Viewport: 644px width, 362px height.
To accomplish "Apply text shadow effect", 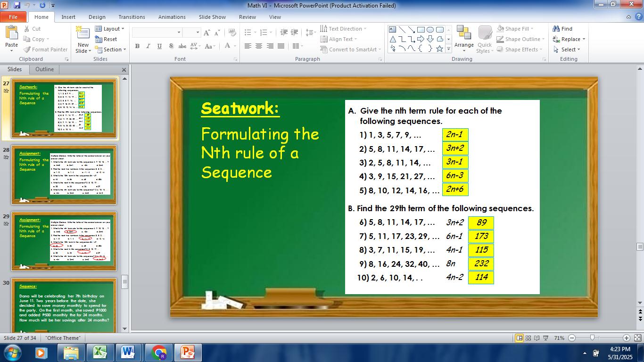I will 171,46.
